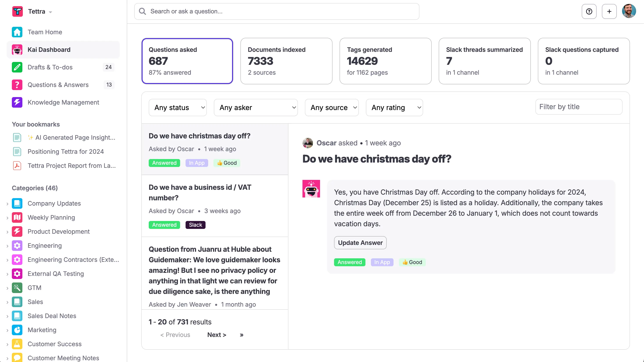Click the Team Home house icon
644x362 pixels.
tap(17, 32)
